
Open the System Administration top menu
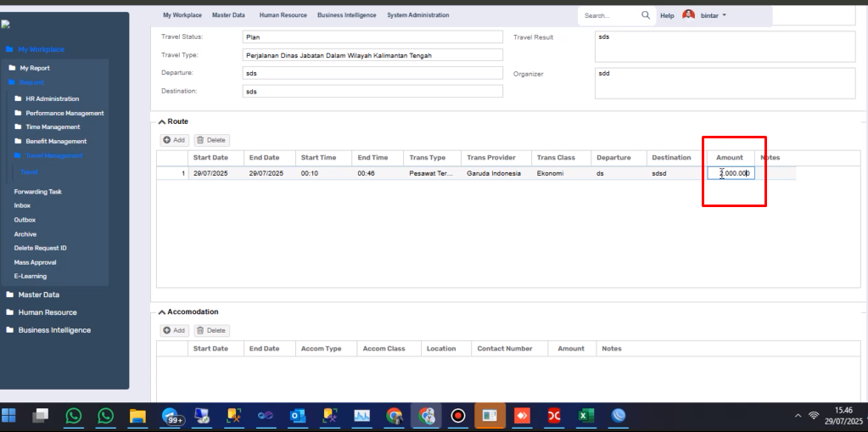418,15
